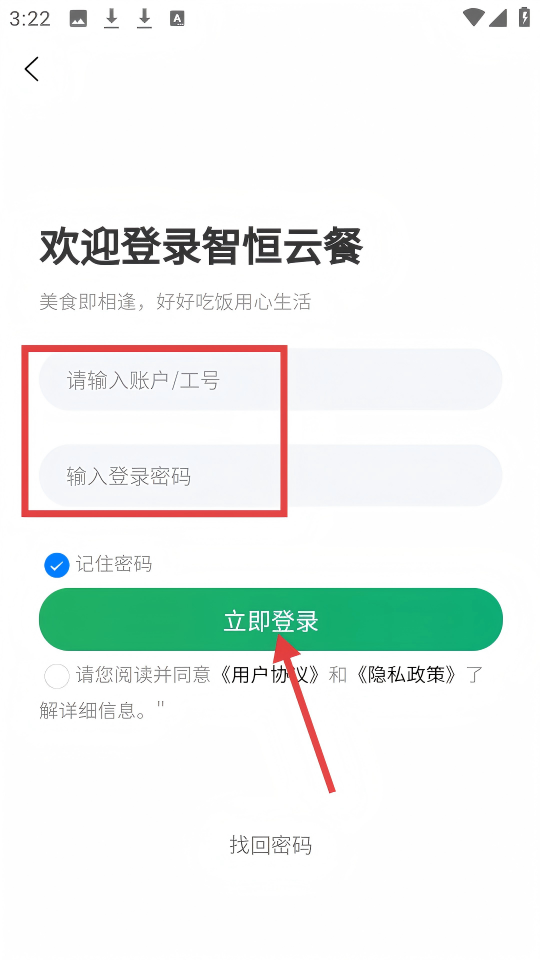Image resolution: width=540 pixels, height=960 pixels.
Task: Click the 立即登录 green button
Action: pos(271,620)
